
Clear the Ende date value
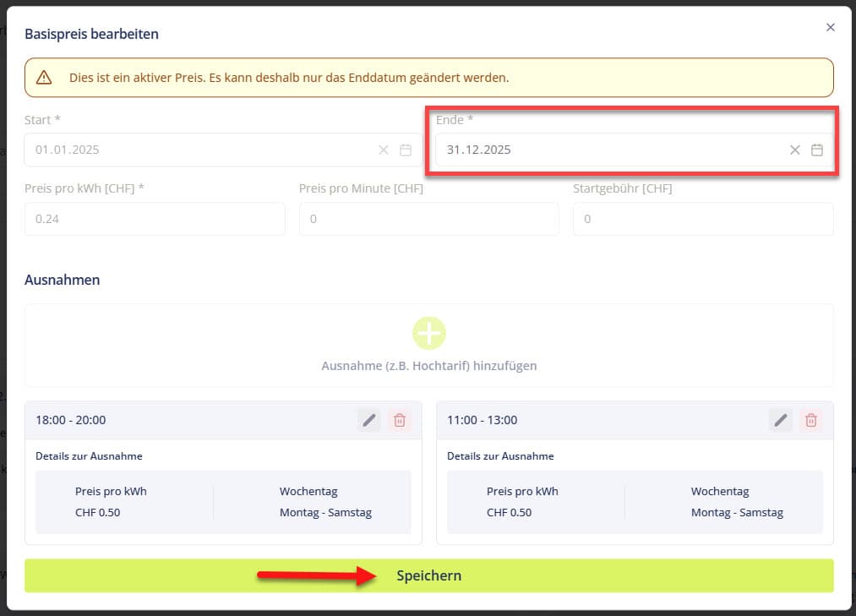794,150
